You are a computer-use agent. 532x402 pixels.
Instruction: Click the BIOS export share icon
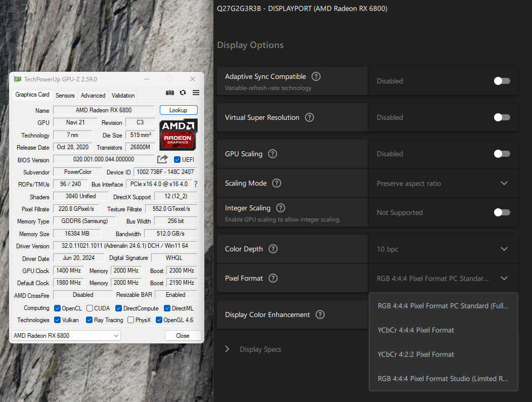(162, 159)
